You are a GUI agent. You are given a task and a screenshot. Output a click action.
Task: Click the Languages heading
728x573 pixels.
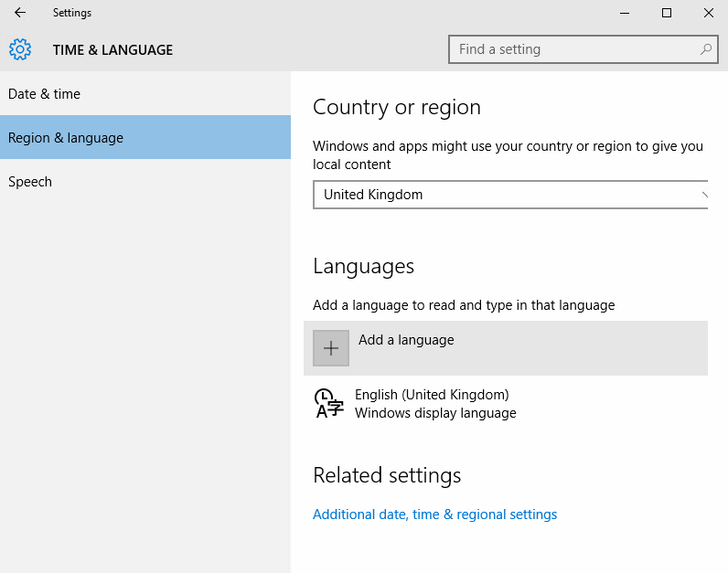tap(363, 267)
